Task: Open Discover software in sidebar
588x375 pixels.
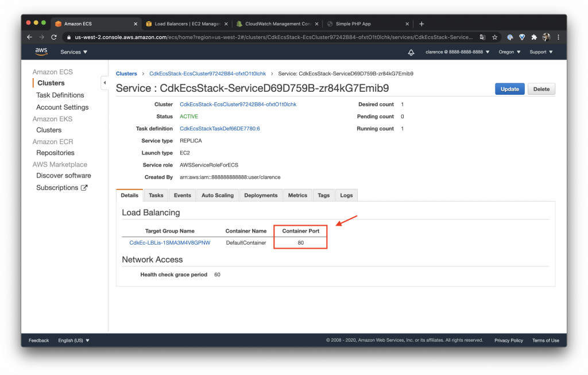Action: pos(63,176)
